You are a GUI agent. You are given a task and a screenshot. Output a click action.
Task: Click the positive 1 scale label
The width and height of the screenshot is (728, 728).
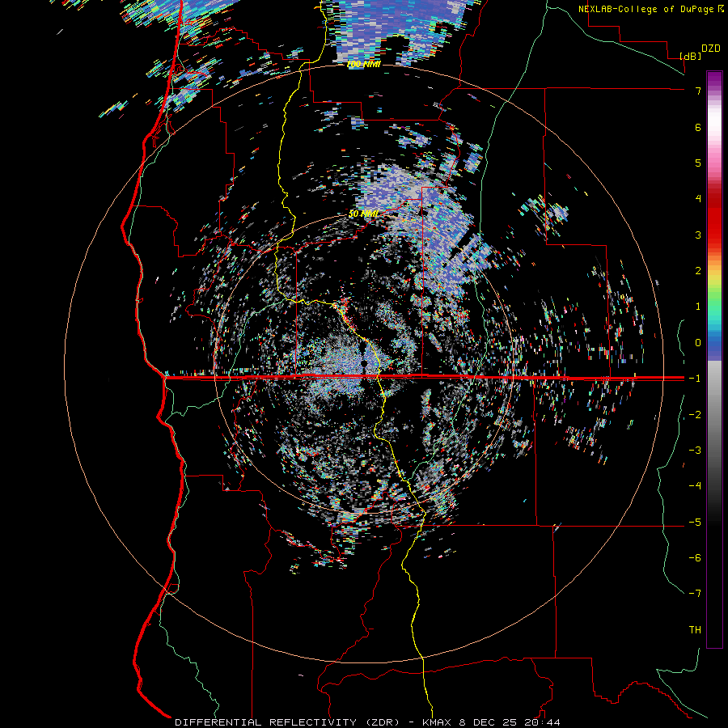point(698,306)
